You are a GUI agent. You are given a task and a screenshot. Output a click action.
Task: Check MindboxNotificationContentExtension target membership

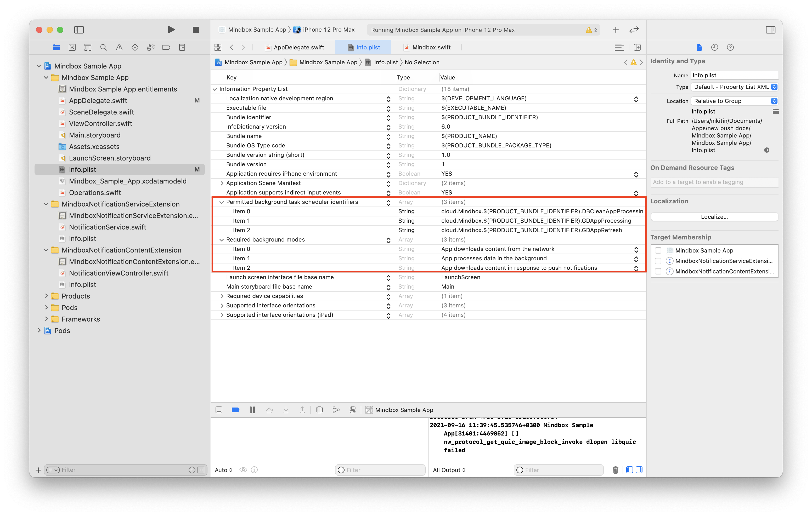point(658,271)
